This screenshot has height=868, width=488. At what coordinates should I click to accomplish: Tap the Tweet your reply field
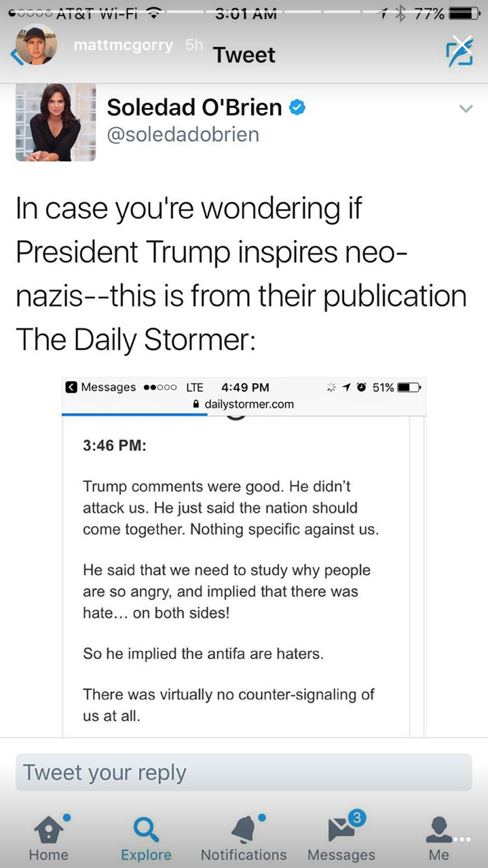coord(244,772)
